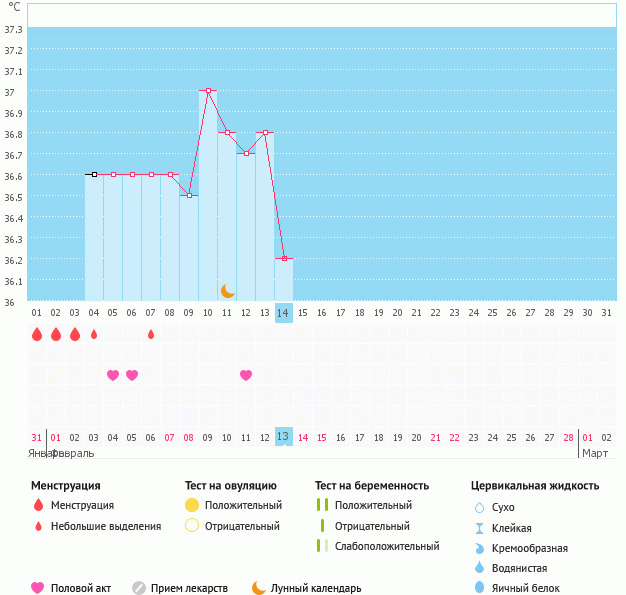The width and height of the screenshot is (626, 595).
Task: Click the Цервикальная жидкость legend heading
Action: pos(535,486)
